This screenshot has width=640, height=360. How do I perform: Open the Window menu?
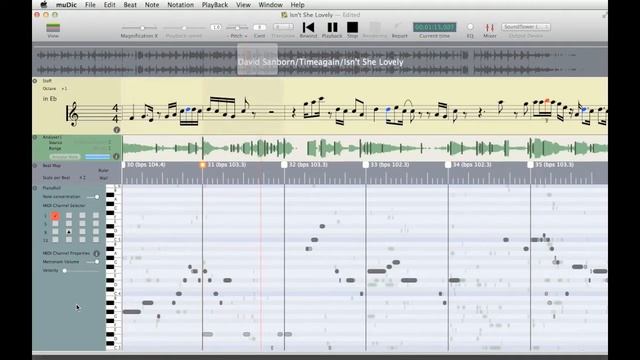(271, 5)
